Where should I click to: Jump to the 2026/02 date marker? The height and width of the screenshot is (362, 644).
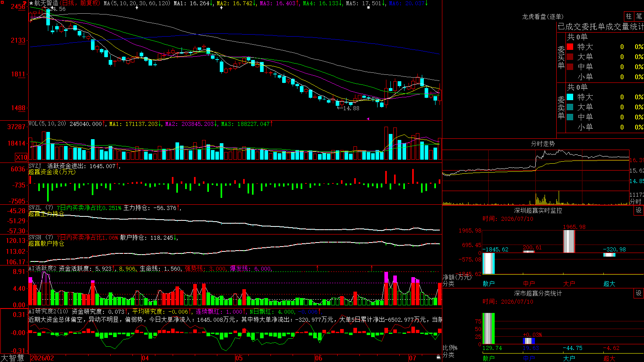pyautogui.click(x=42, y=358)
